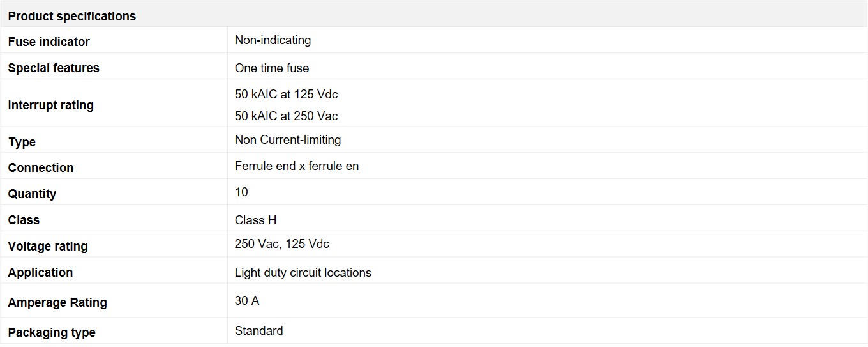Image resolution: width=868 pixels, height=347 pixels.
Task: Click the Amperage Rating label
Action: coord(57,302)
